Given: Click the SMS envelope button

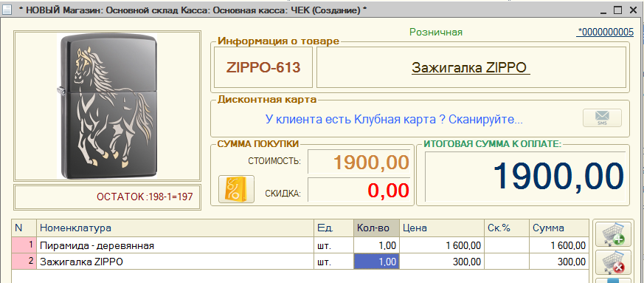Looking at the screenshot, I should 602,118.
